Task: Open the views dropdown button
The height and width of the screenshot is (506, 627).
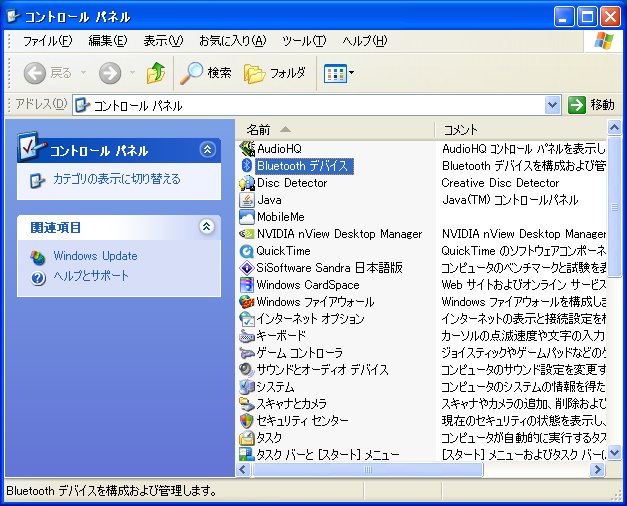Action: (338, 73)
